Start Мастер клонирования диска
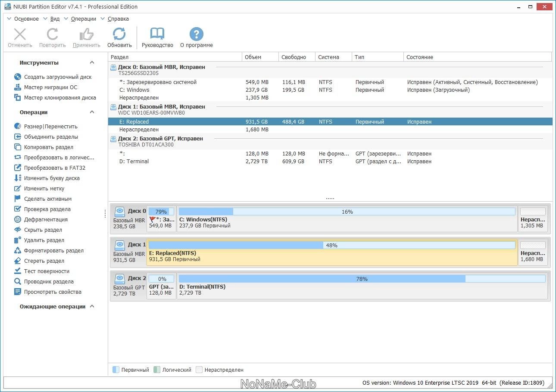The width and height of the screenshot is (556, 392). tap(55, 98)
